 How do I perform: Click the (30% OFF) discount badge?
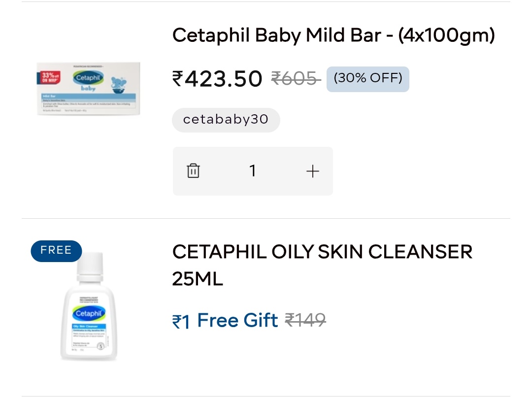367,78
